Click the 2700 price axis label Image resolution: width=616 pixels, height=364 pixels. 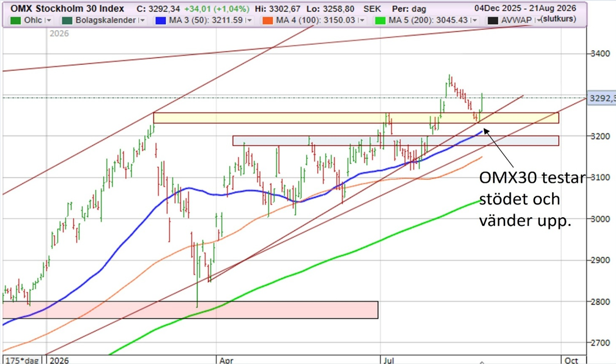pyautogui.click(x=601, y=343)
